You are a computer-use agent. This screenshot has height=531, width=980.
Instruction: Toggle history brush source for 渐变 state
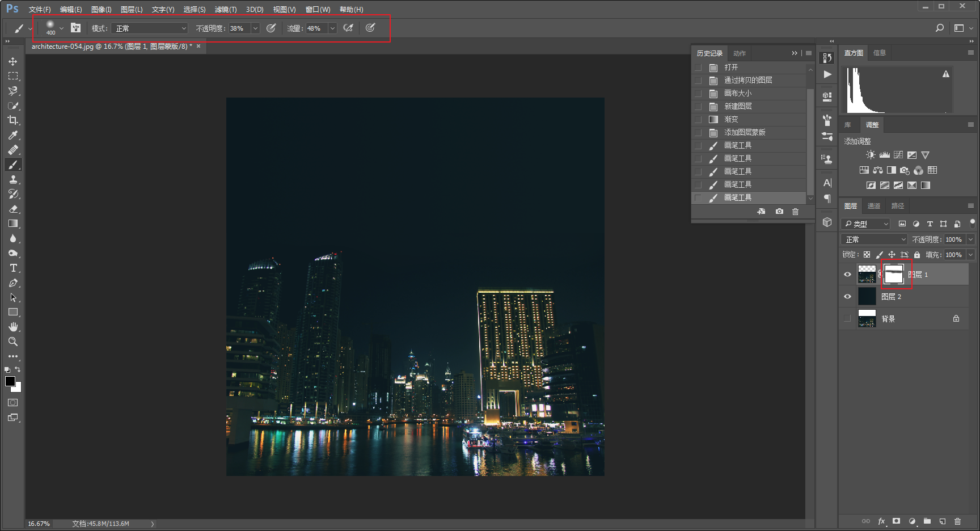pos(698,120)
